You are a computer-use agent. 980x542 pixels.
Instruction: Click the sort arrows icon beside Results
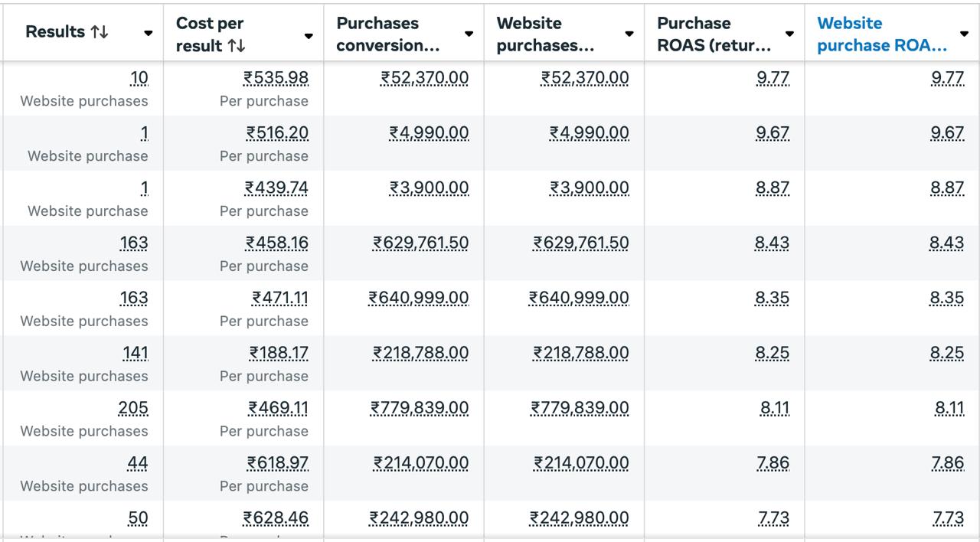pos(100,32)
